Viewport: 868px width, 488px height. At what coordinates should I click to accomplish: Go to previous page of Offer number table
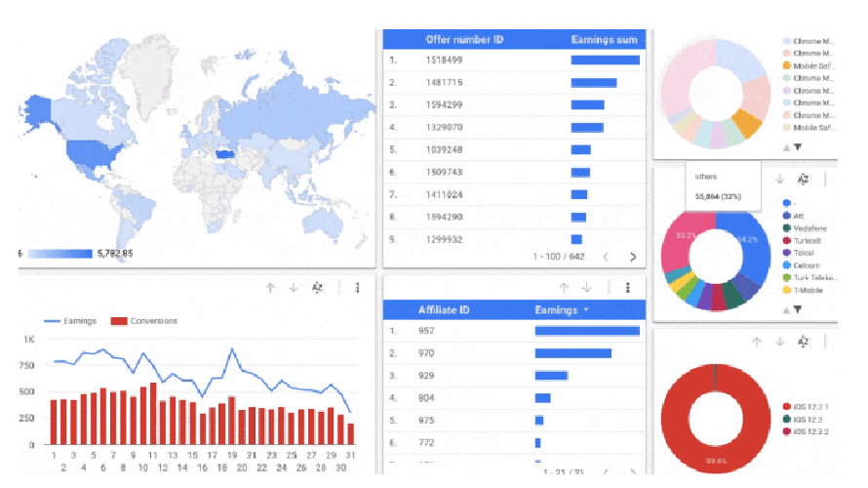[606, 257]
